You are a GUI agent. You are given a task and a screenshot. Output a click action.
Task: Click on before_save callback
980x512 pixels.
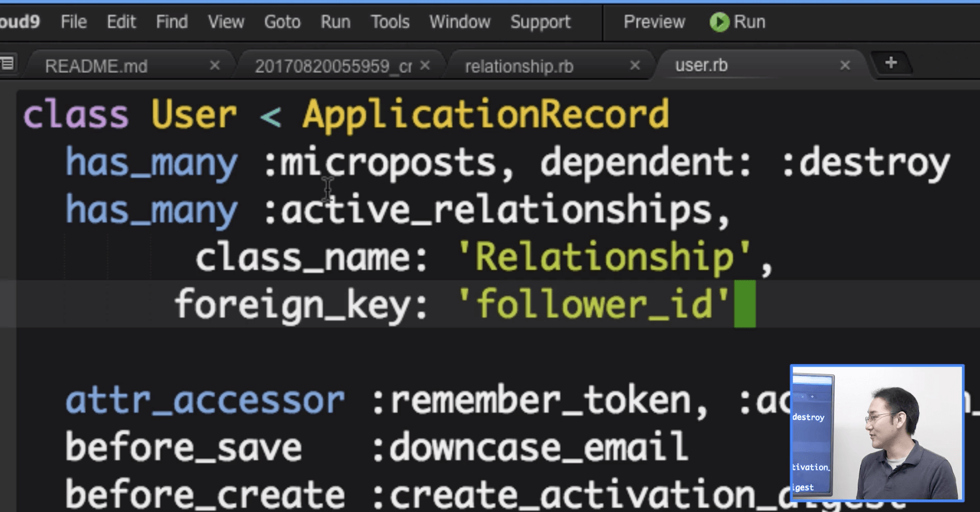click(x=183, y=447)
